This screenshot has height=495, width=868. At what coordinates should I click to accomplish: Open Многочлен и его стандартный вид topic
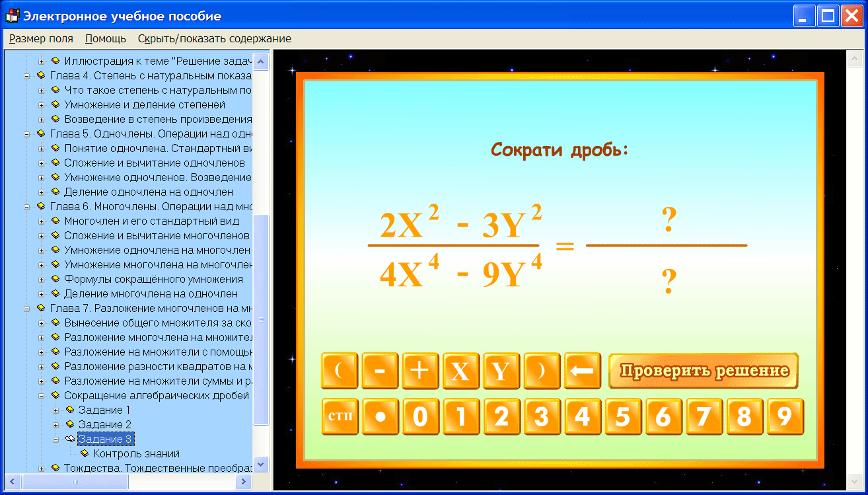click(x=152, y=221)
